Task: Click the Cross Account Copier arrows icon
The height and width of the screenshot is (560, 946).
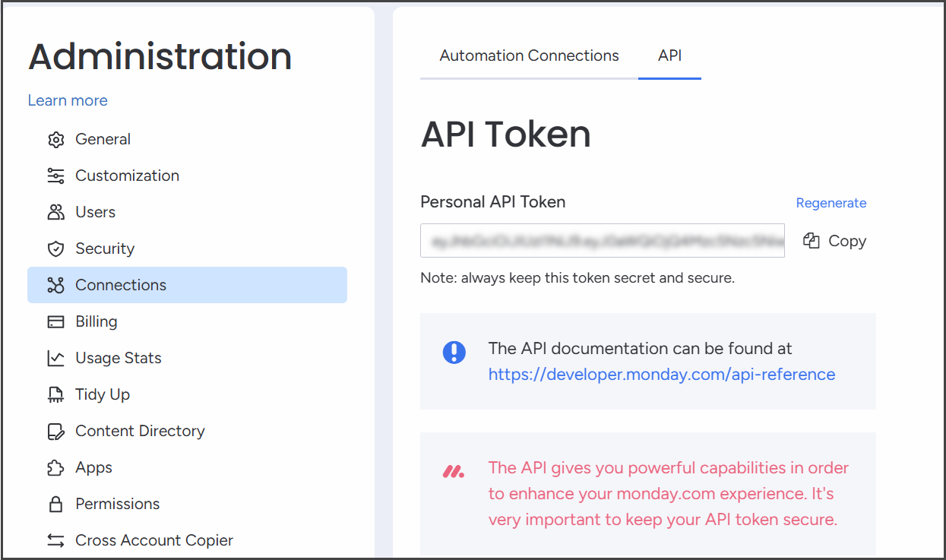Action: click(x=55, y=541)
